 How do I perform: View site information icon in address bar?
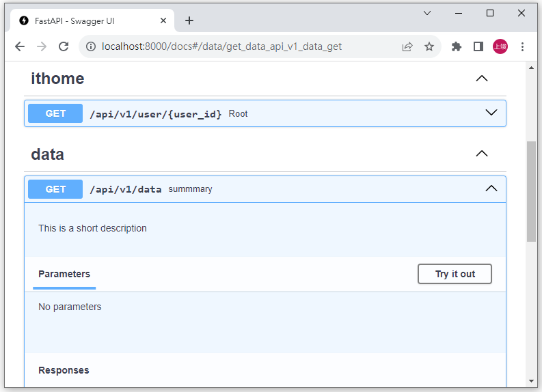point(91,46)
